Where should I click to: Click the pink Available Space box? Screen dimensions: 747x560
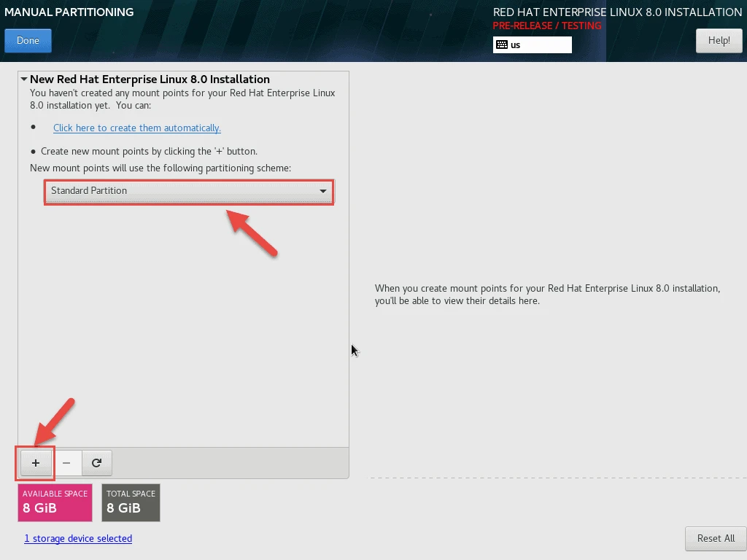coord(55,502)
